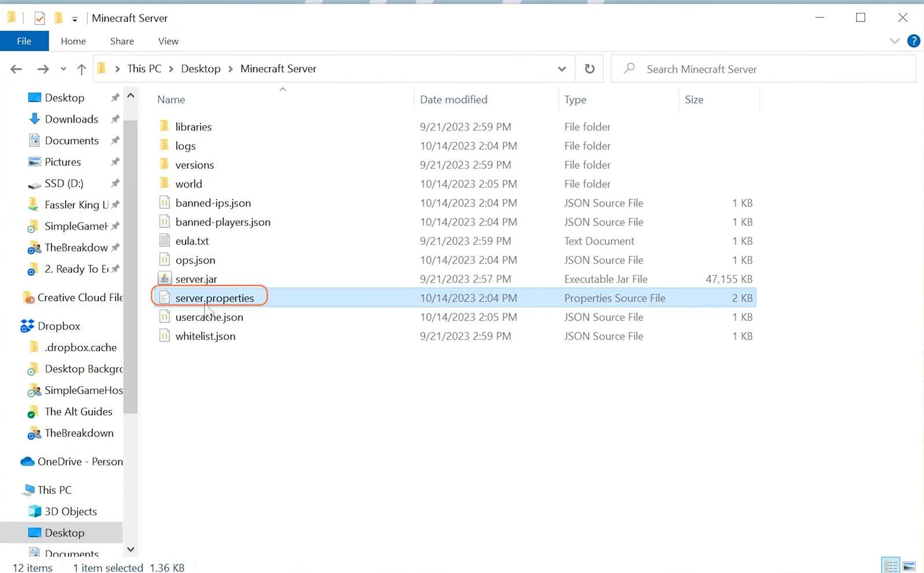
Task: Select highlighted Desktop under This PC
Action: click(x=61, y=533)
